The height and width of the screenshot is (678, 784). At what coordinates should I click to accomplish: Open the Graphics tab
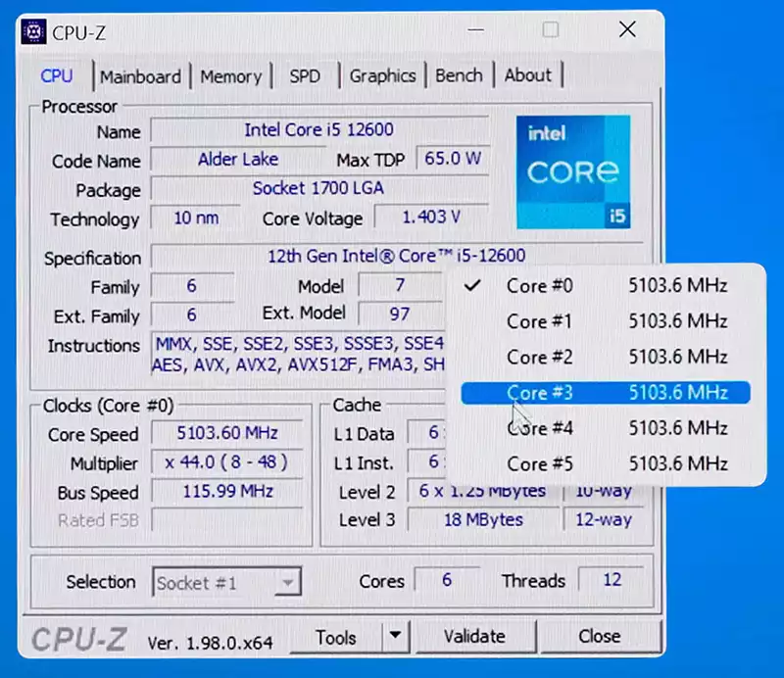pos(382,76)
